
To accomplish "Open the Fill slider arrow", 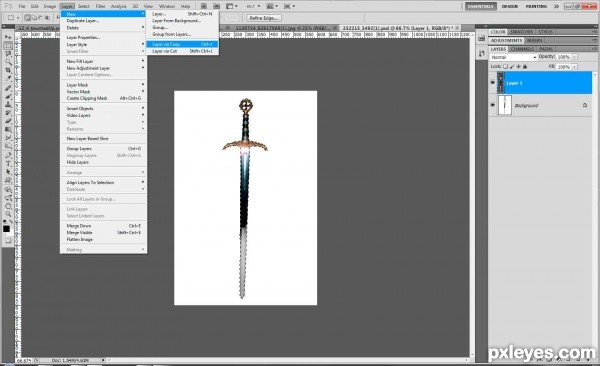I will pos(575,67).
